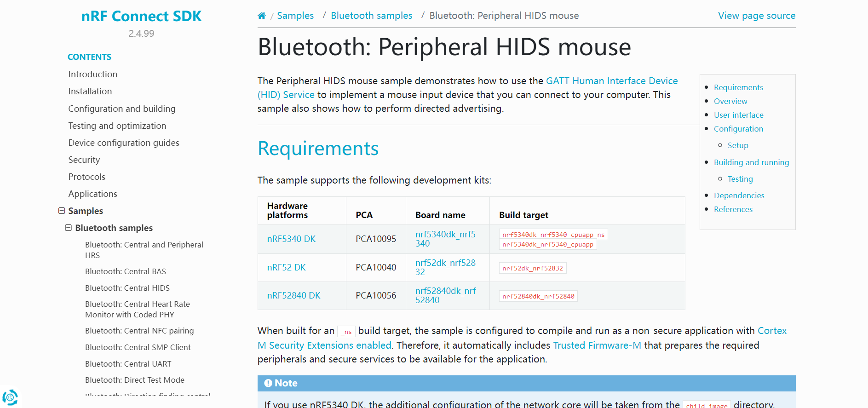Select Samples entry in sidebar
868x408 pixels.
pos(86,211)
